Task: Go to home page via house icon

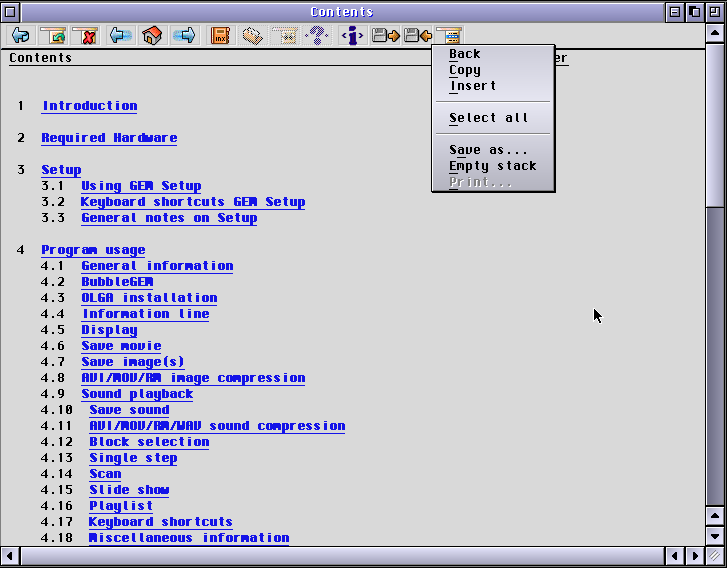Action: (152, 36)
